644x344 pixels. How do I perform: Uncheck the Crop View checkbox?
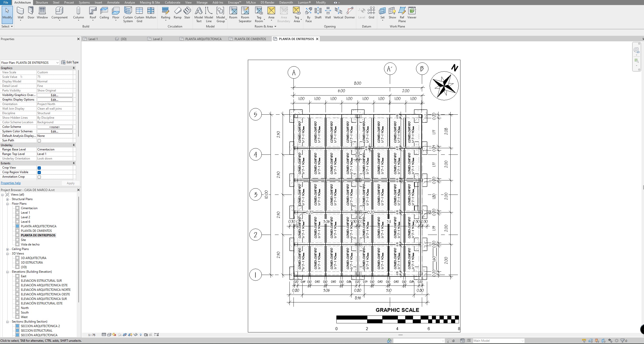(x=39, y=168)
